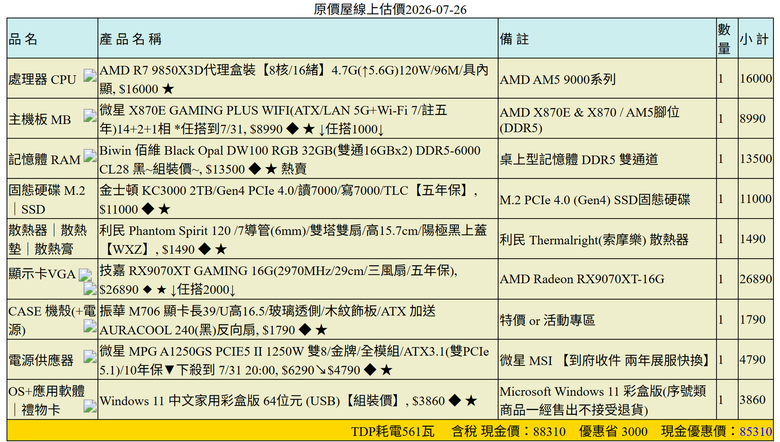Screen dimensions: 780x442
Task: Click AMD Radeon RX9070XT-16G note
Action: (x=582, y=279)
